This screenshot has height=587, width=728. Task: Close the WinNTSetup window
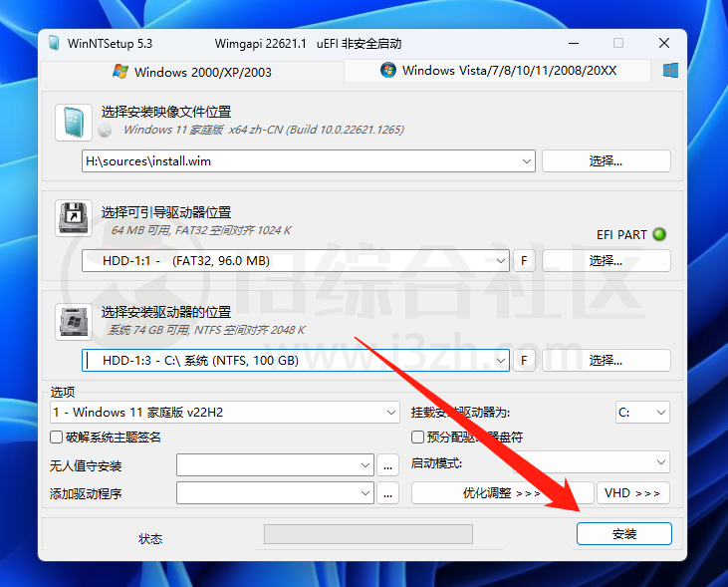tap(664, 43)
